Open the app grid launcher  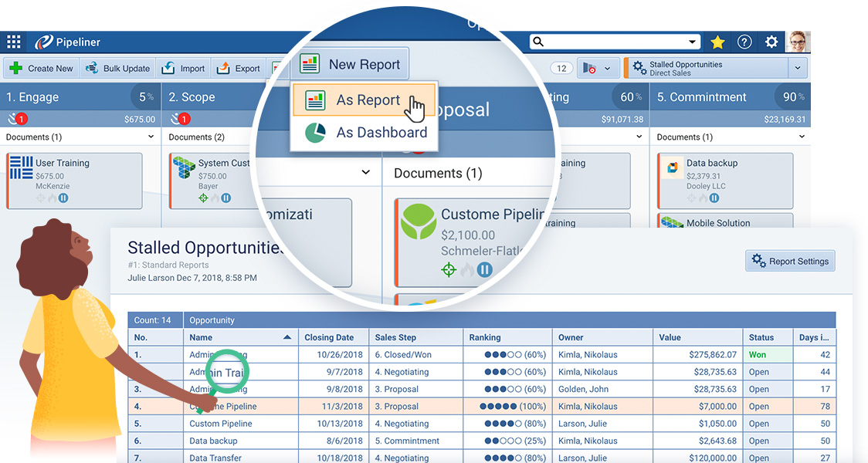[x=14, y=42]
